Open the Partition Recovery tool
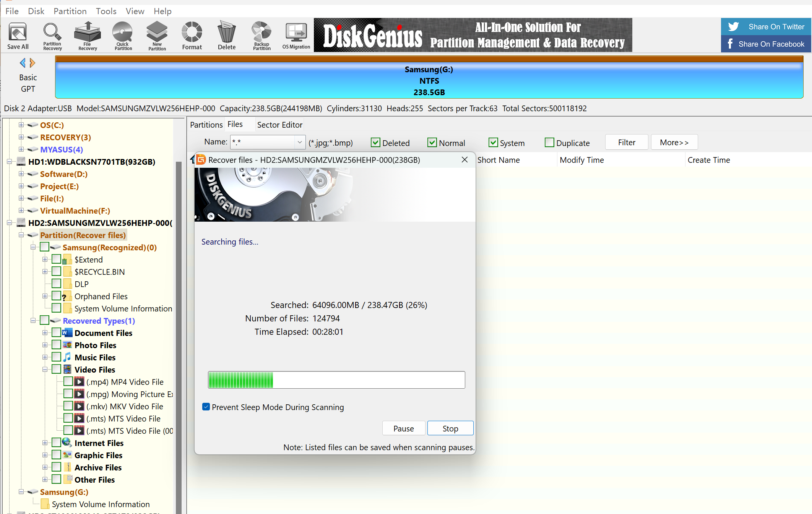The image size is (812, 514). pyautogui.click(x=52, y=36)
